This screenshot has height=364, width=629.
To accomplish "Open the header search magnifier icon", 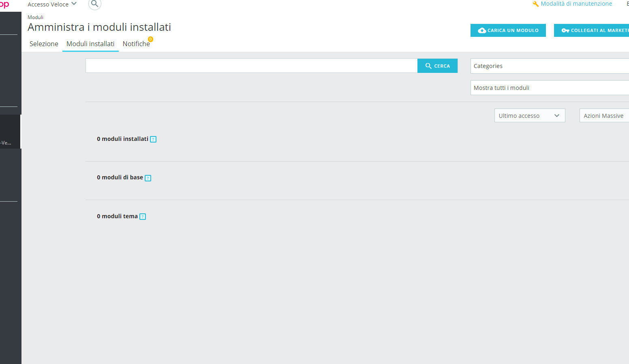I will tap(94, 4).
